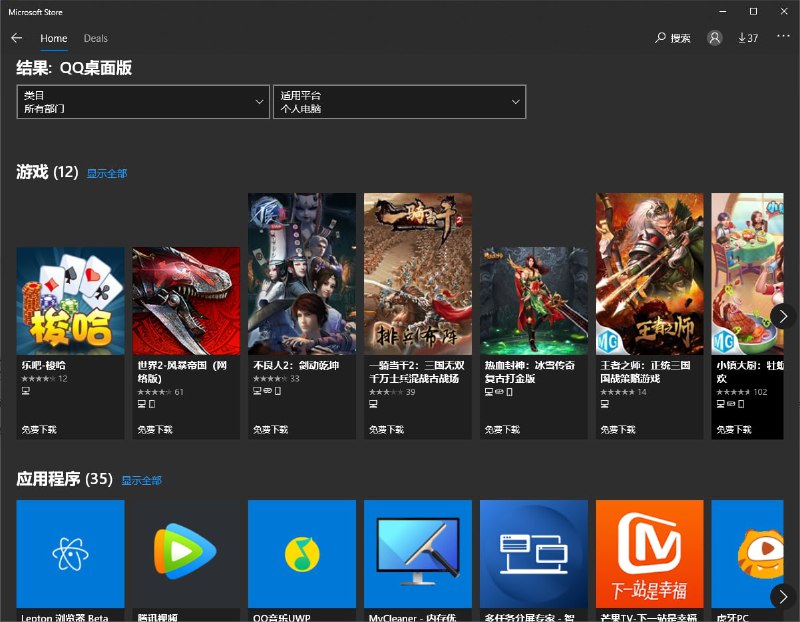Expand the 适用平台 个人电脑 dropdown
The width and height of the screenshot is (800, 622).
click(x=399, y=102)
